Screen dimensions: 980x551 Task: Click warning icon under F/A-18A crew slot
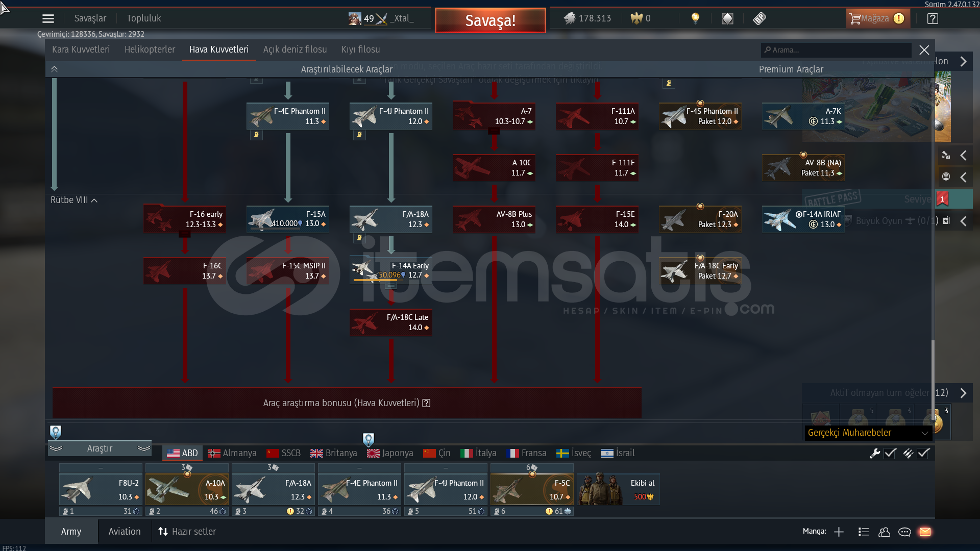click(x=290, y=511)
